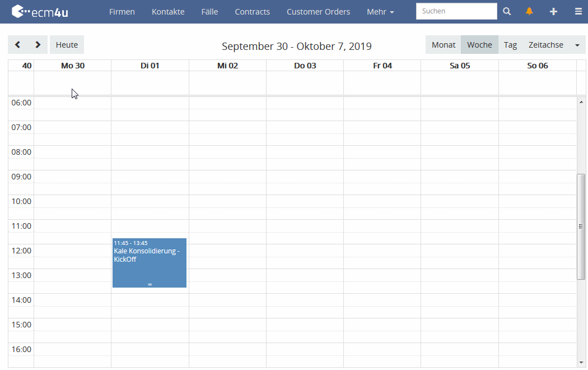Click the search magnifier icon
Screen dimensions: 588x370
[507, 12]
